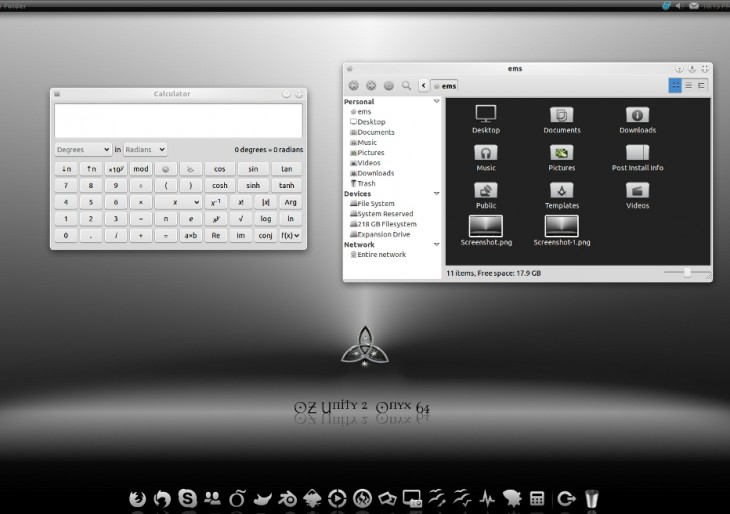Adjust the file manager zoom slider
This screenshot has height=514, width=730.
pos(687,272)
